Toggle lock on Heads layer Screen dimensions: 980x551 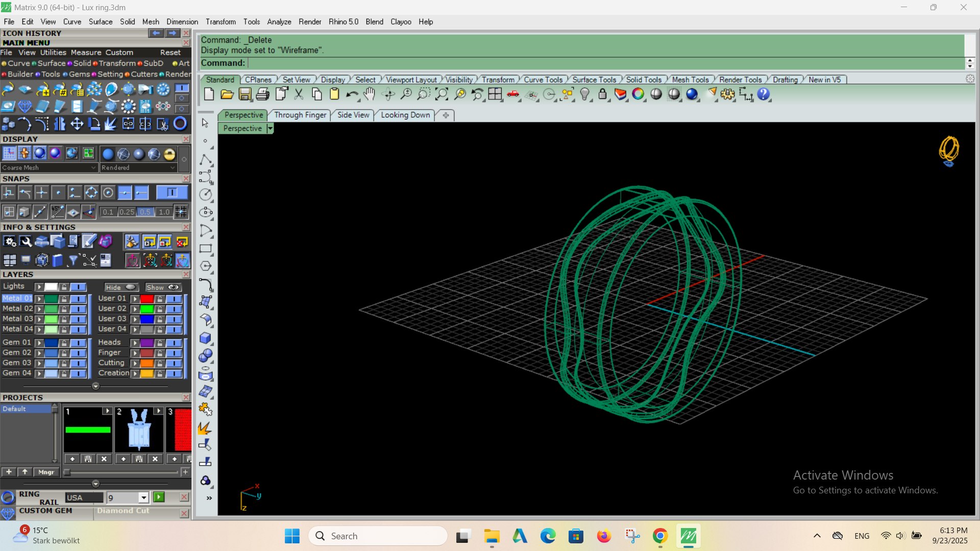[x=160, y=343]
